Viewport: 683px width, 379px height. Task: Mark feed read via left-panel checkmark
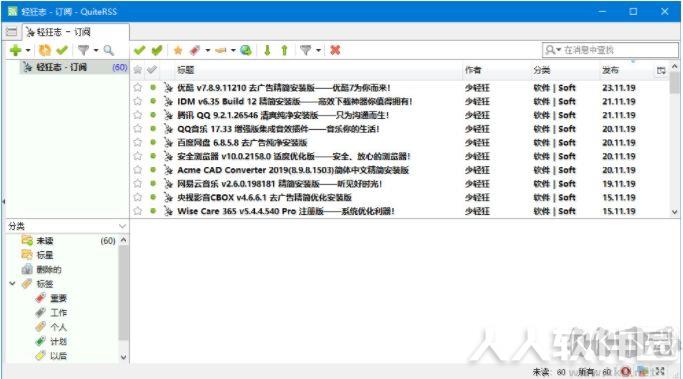62,51
